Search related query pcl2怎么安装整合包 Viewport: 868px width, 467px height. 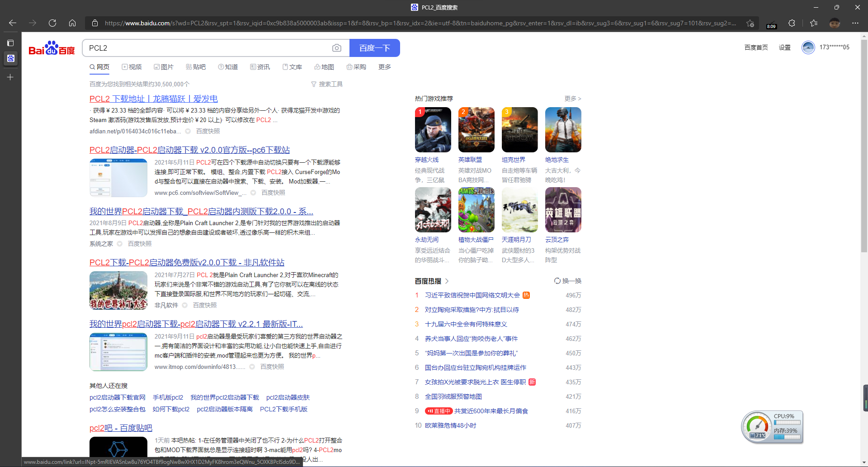[118, 409]
